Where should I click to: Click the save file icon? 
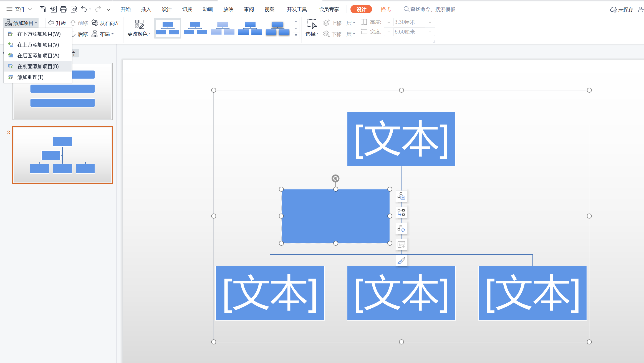(42, 9)
